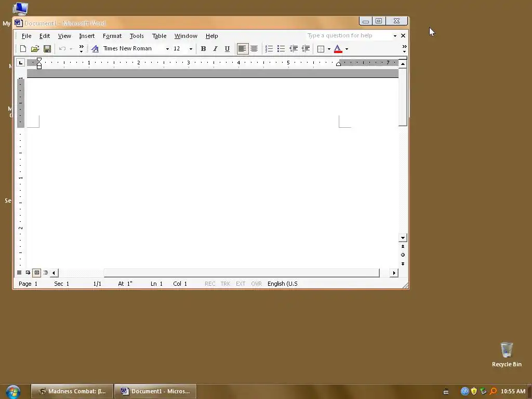Viewport: 532px width, 399px height.
Task: Go to previous page double arrow
Action: (x=403, y=247)
